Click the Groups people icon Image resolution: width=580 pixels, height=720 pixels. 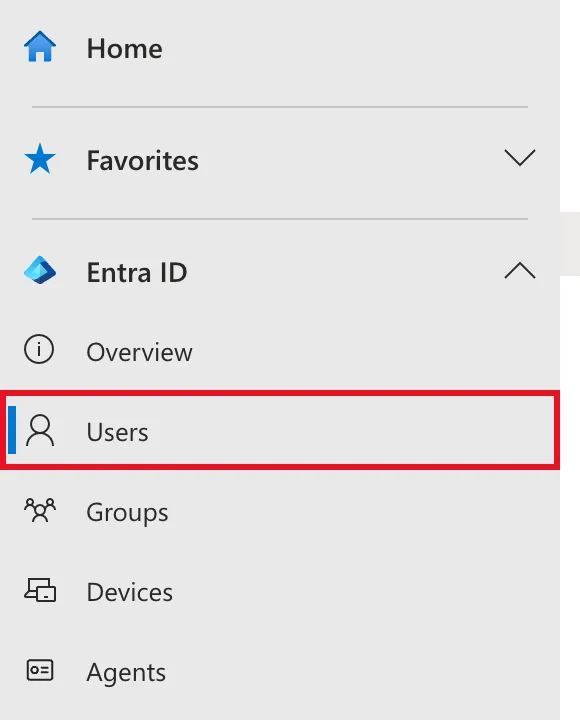tap(40, 510)
